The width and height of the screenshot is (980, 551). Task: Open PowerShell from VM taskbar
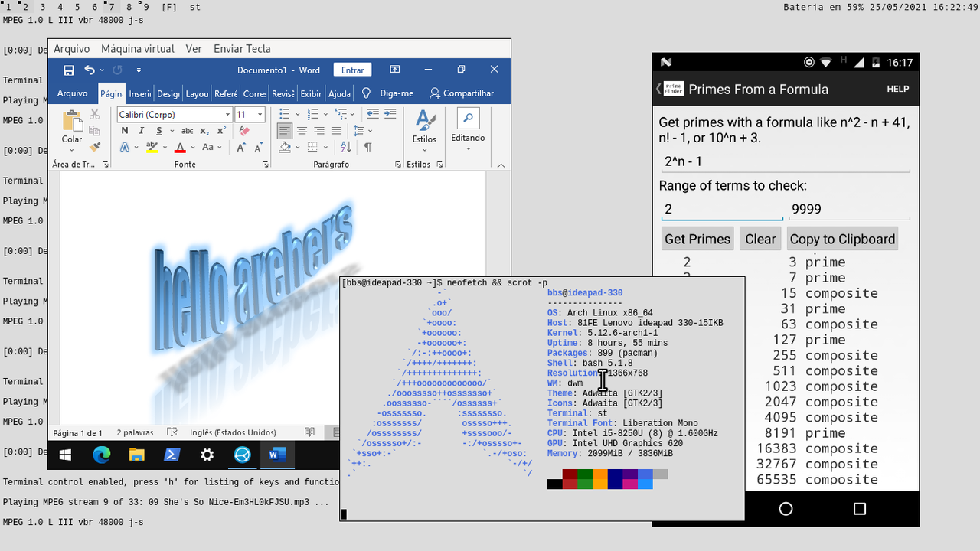point(172,455)
